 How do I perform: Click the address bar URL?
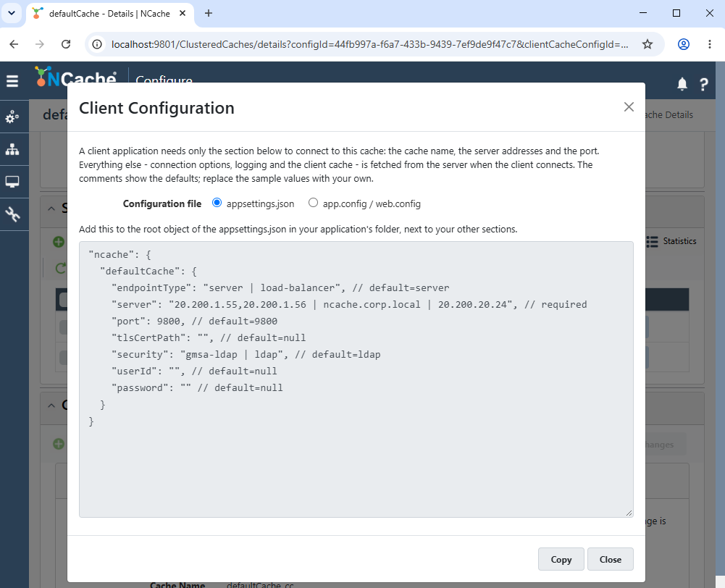pyautogui.click(x=370, y=44)
